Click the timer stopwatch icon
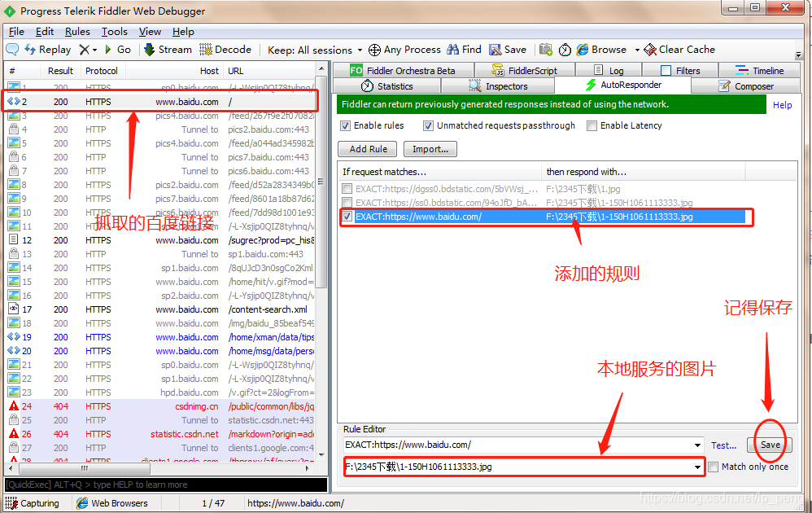Viewport: 812px width, 513px height. click(565, 50)
